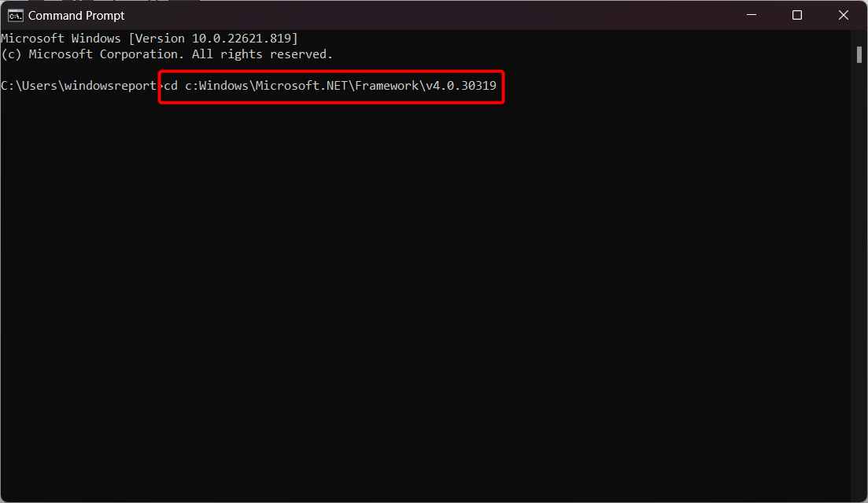Click the C:\Users\windowsreport prompt path
The width and height of the screenshot is (868, 503).
[79, 86]
